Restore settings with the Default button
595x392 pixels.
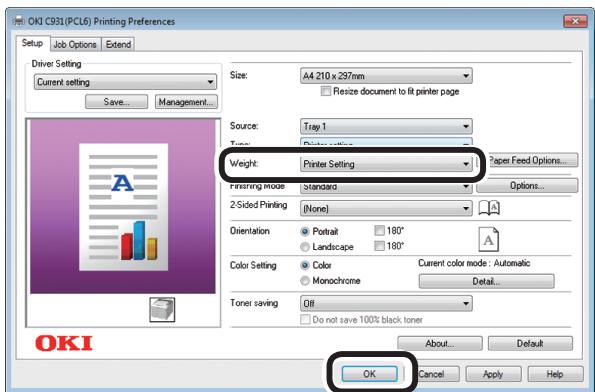point(530,343)
